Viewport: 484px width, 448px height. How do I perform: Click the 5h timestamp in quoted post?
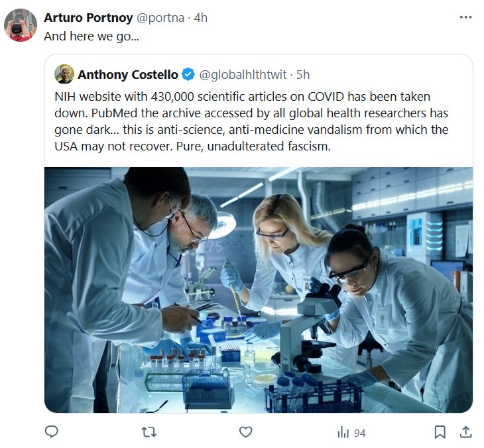302,74
